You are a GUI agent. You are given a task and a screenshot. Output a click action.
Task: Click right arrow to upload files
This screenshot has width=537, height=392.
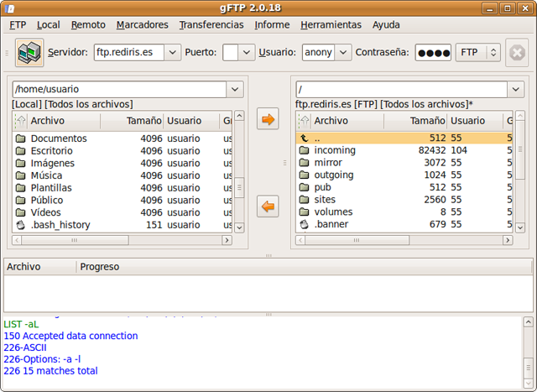click(x=268, y=119)
